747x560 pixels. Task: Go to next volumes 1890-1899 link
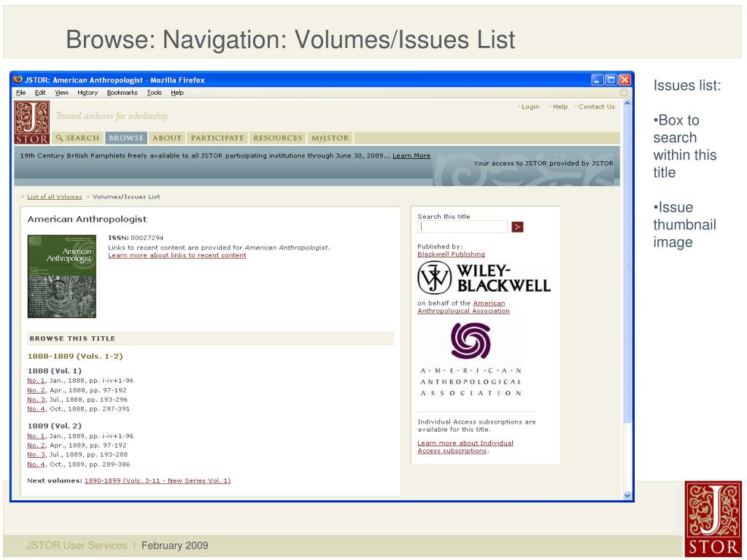coord(158,481)
